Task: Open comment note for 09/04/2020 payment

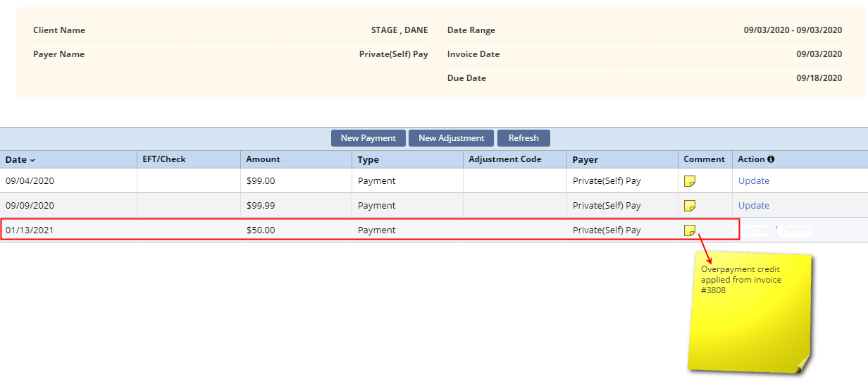Action: (690, 181)
